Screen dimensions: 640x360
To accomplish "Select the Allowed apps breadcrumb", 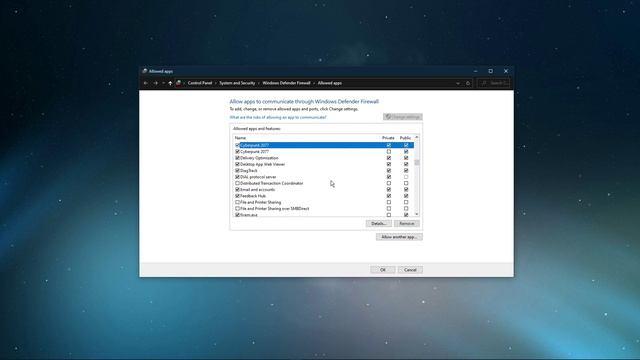I will click(x=330, y=83).
